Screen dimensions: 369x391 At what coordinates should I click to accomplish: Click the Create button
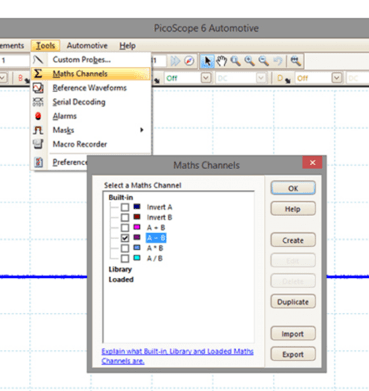(293, 240)
